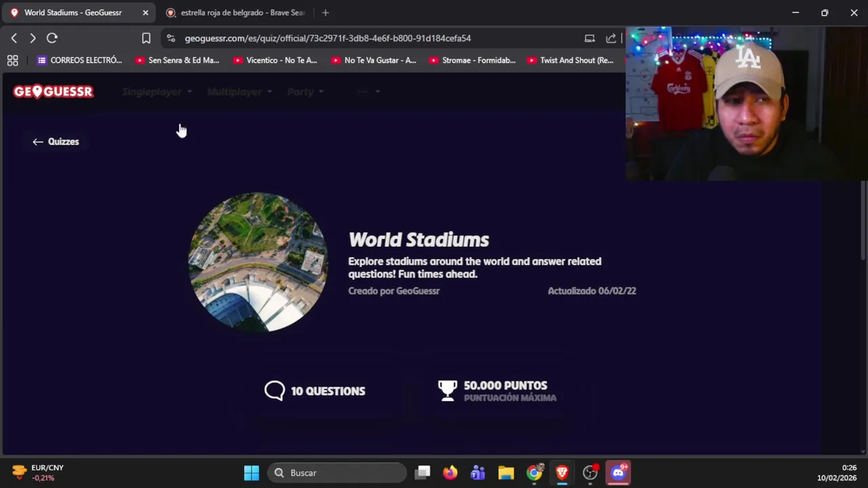Expand the Multiplayer menu
This screenshot has height=488, width=868.
(239, 91)
